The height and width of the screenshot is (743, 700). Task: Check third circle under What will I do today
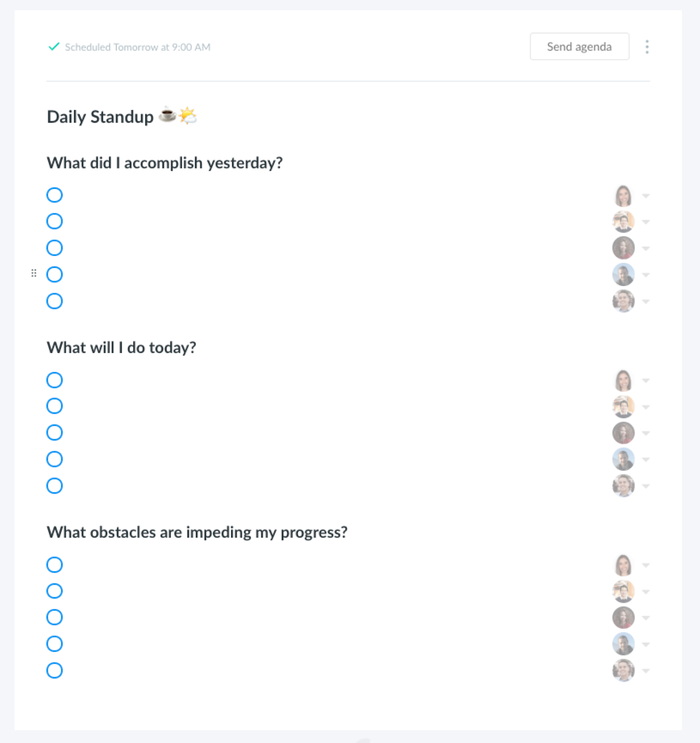(x=54, y=433)
